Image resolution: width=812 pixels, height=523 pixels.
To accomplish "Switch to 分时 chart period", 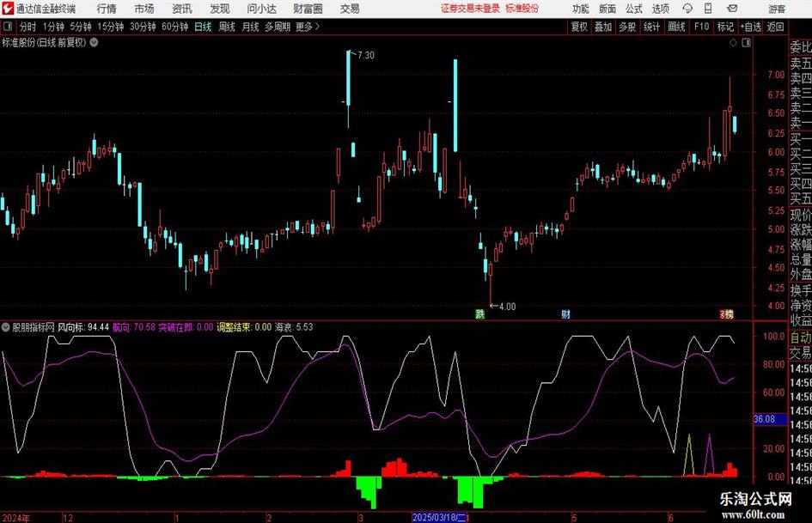I will 28,27.
